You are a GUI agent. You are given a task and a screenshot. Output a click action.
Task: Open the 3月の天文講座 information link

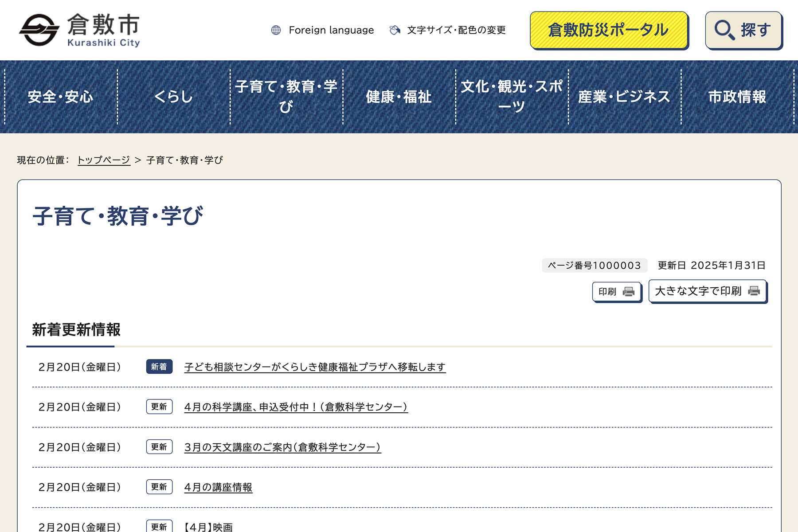coord(282,447)
